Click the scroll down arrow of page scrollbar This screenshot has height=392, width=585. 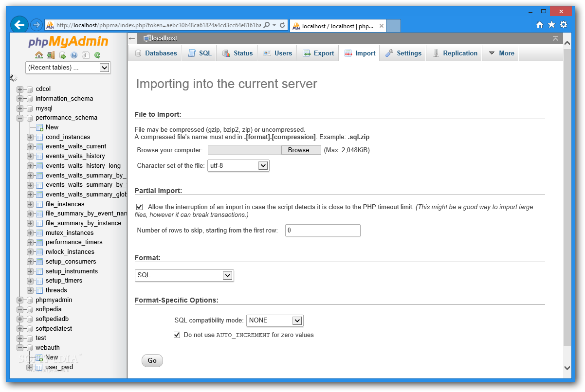(x=567, y=368)
